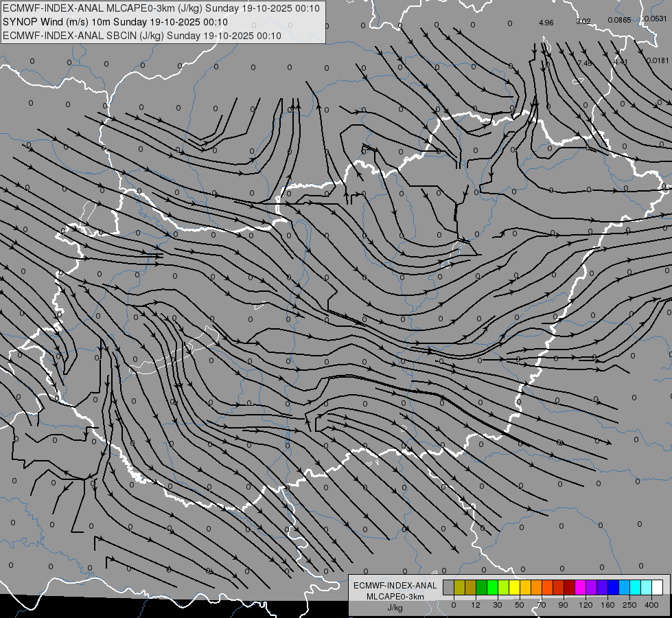Click the 0.0531 data value
The width and height of the screenshot is (672, 618).
coord(656,19)
